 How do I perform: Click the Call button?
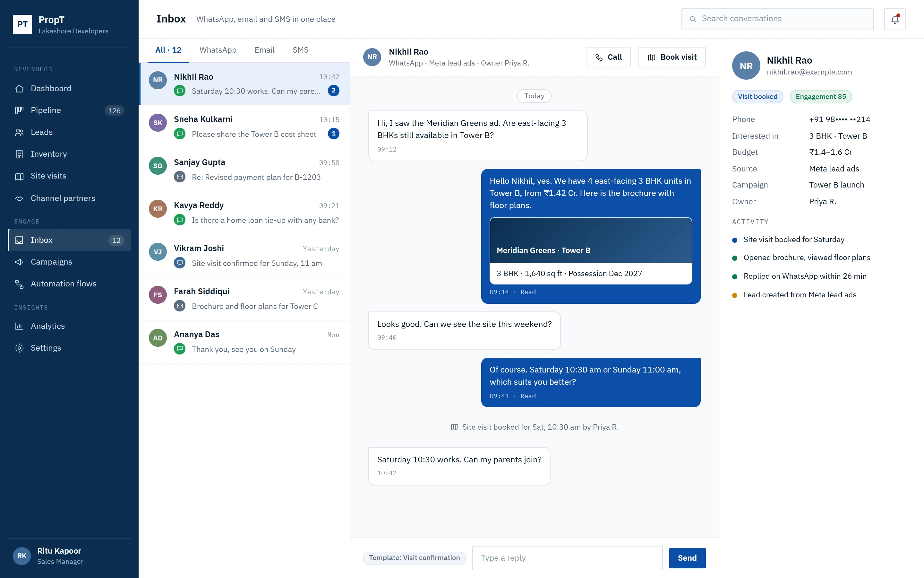(x=608, y=57)
